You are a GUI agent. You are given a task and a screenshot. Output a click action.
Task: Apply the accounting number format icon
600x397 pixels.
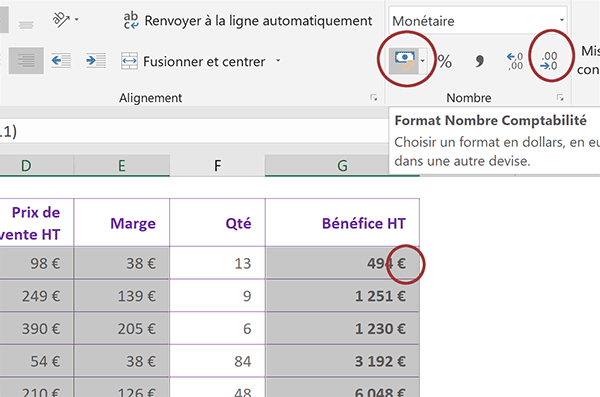(404, 61)
